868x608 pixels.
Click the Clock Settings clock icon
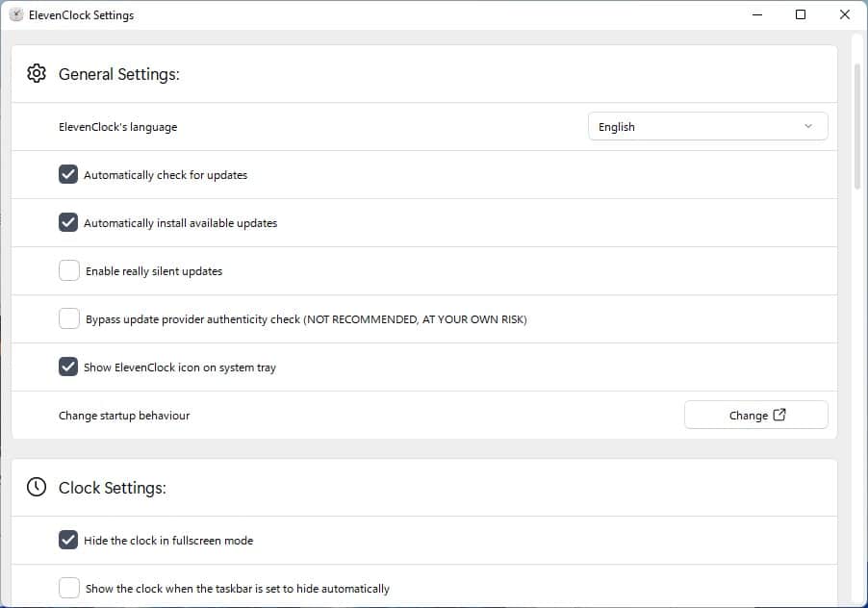pos(37,488)
